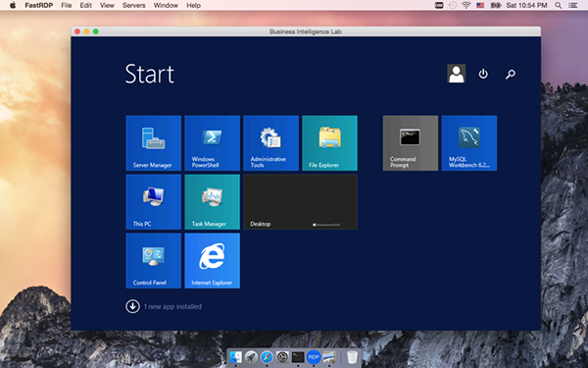Open the View menu
The width and height of the screenshot is (588, 368).
pos(107,5)
